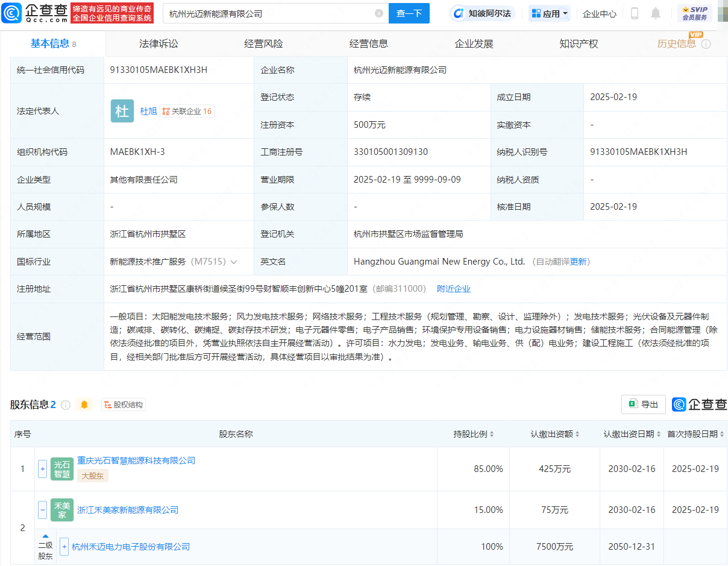728x566 pixels.
Task: Open the mobile app phone icon
Action: 634,13
